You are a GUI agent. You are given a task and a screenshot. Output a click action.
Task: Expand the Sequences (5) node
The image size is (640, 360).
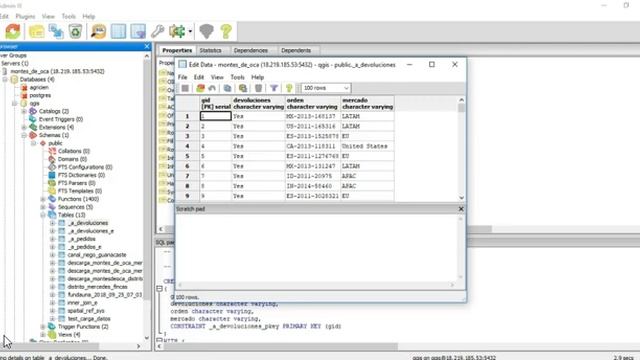click(43, 207)
